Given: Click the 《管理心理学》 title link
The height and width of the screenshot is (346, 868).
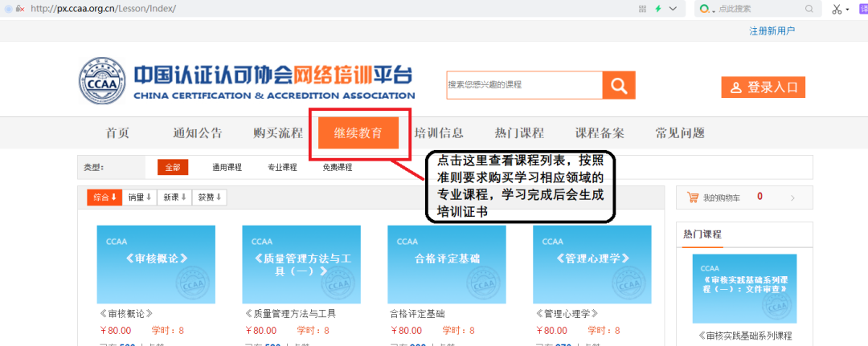Looking at the screenshot, I should pyautogui.click(x=567, y=314).
